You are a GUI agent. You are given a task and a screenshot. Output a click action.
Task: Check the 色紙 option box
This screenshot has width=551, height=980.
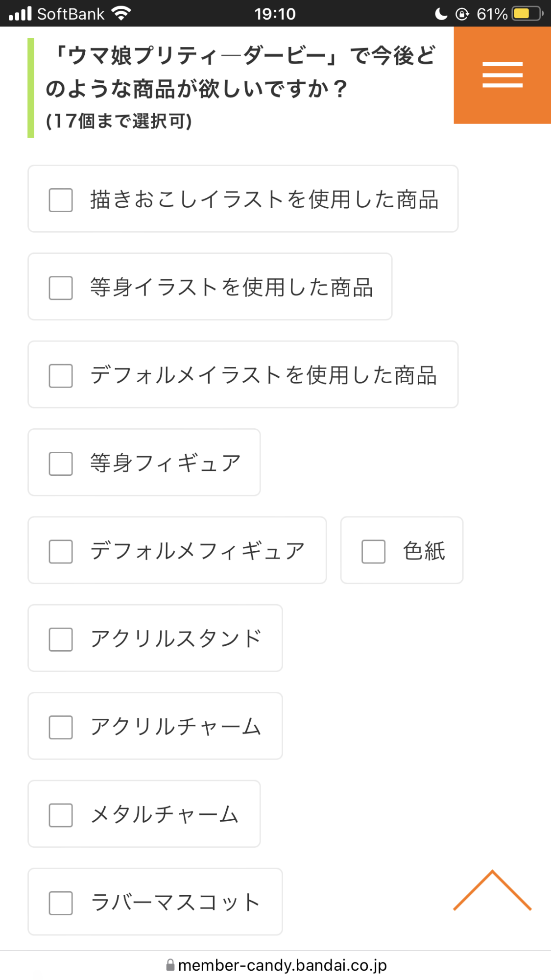coord(373,551)
